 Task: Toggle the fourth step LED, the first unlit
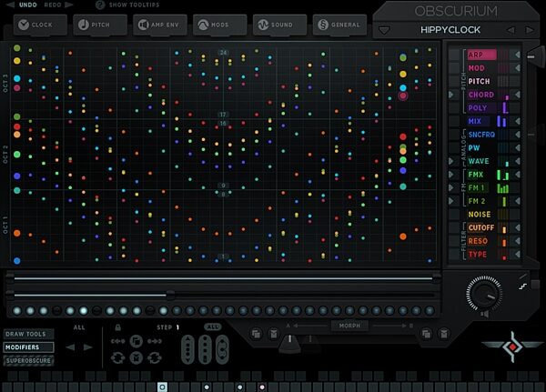pos(56,310)
